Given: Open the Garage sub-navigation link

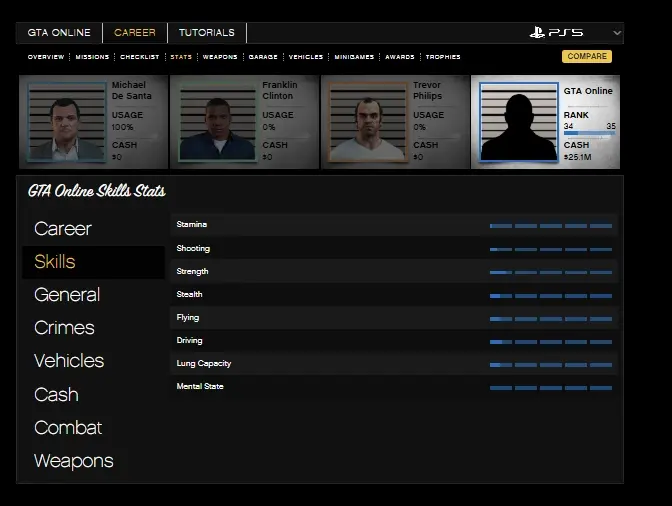Looking at the screenshot, I should click(263, 57).
